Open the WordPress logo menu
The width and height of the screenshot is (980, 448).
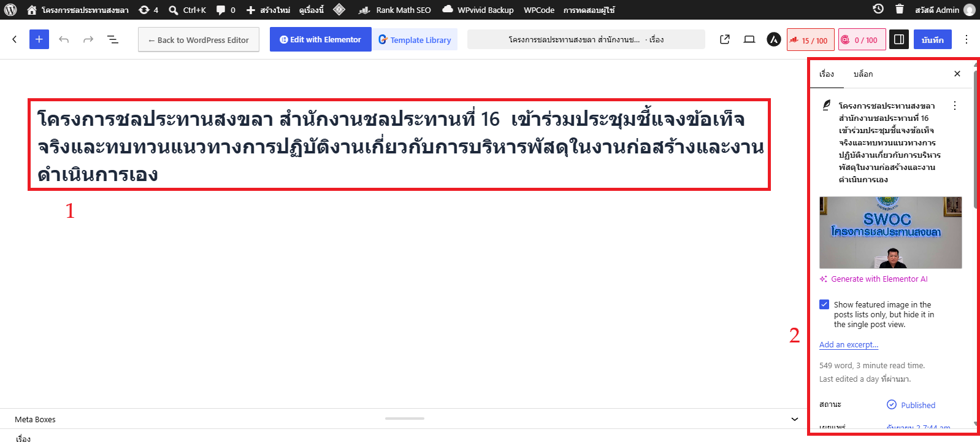coord(10,10)
